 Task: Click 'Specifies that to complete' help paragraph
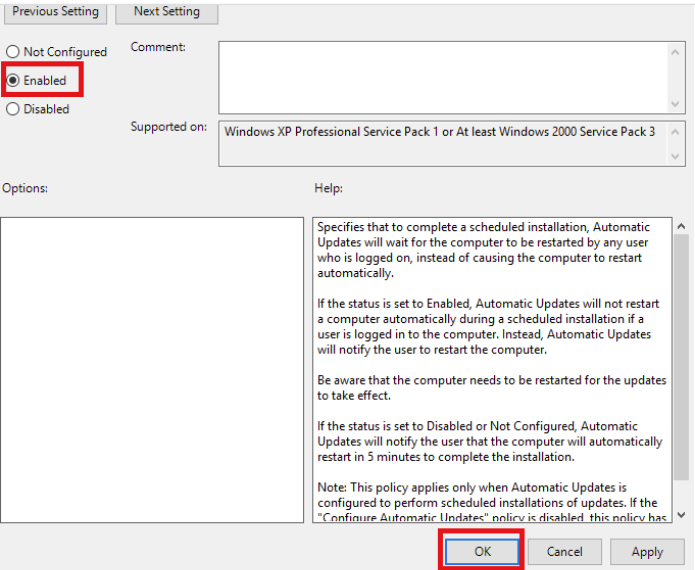tap(484, 250)
